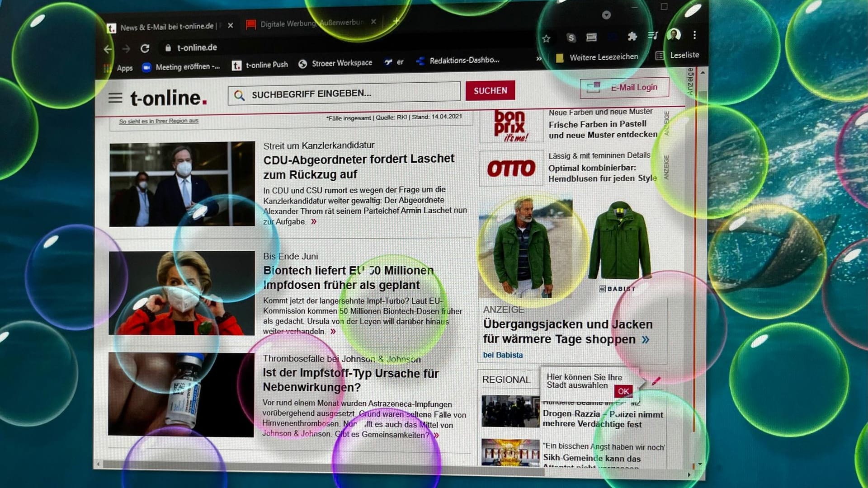This screenshot has height=488, width=868.
Task: Close the News & E-Mail t-online tab
Action: (231, 26)
